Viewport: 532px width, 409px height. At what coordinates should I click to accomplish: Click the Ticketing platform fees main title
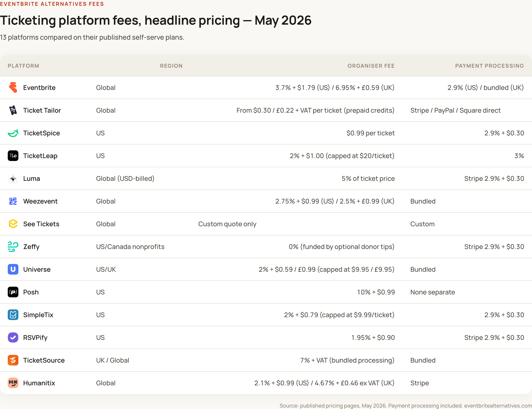[155, 20]
